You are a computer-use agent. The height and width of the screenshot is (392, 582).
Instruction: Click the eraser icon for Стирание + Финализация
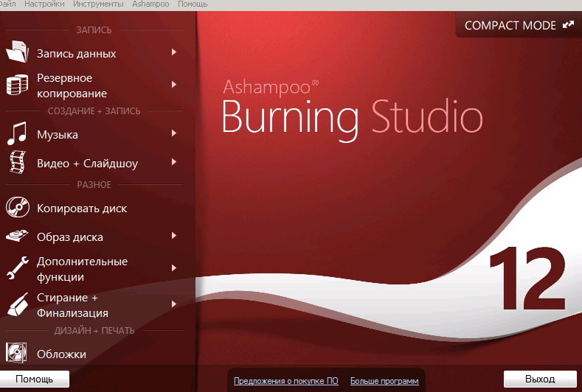click(x=18, y=304)
